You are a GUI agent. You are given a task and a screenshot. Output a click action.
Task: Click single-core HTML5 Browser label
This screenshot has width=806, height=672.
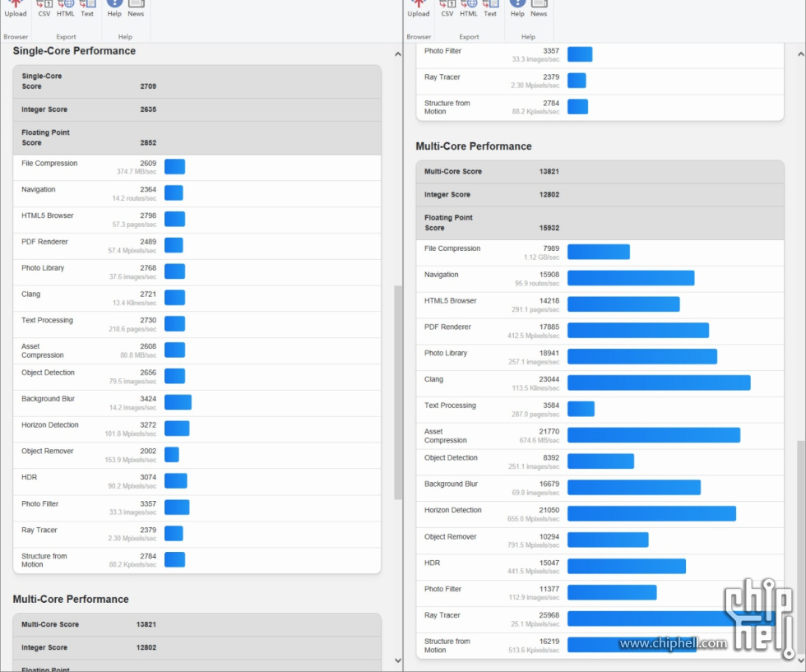(x=48, y=216)
